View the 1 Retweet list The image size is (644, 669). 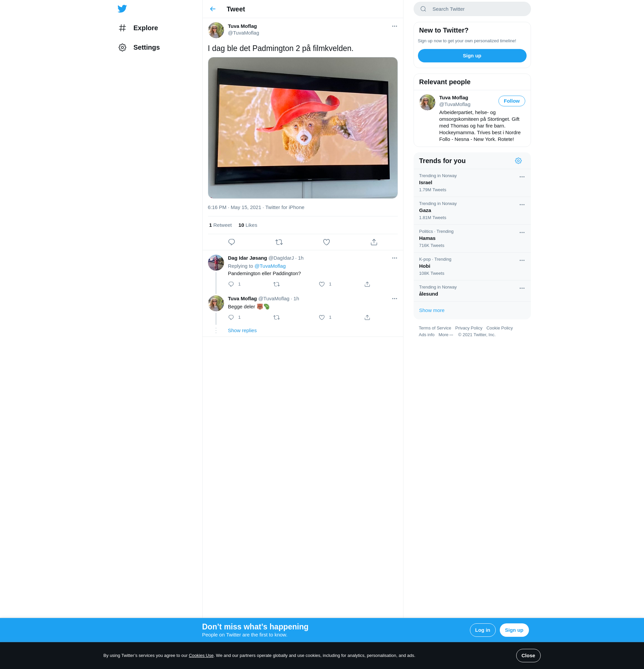(x=220, y=225)
